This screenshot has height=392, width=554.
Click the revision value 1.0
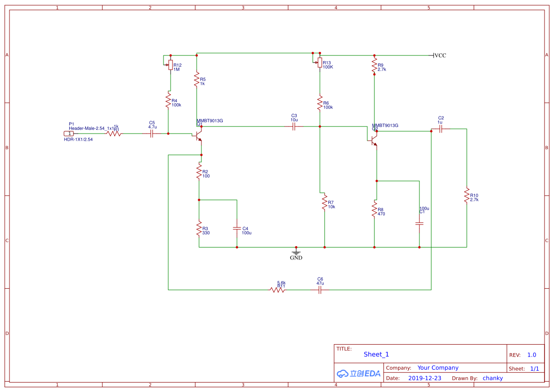(532, 355)
